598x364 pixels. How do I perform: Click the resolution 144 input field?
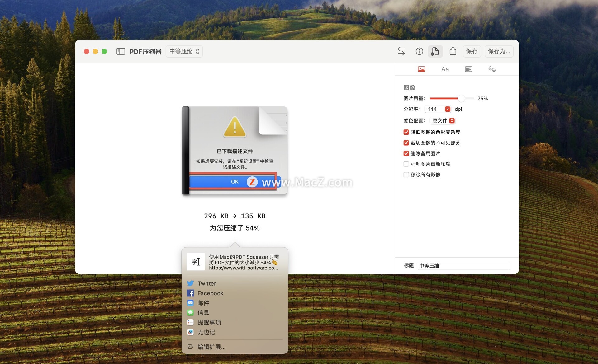(x=435, y=109)
